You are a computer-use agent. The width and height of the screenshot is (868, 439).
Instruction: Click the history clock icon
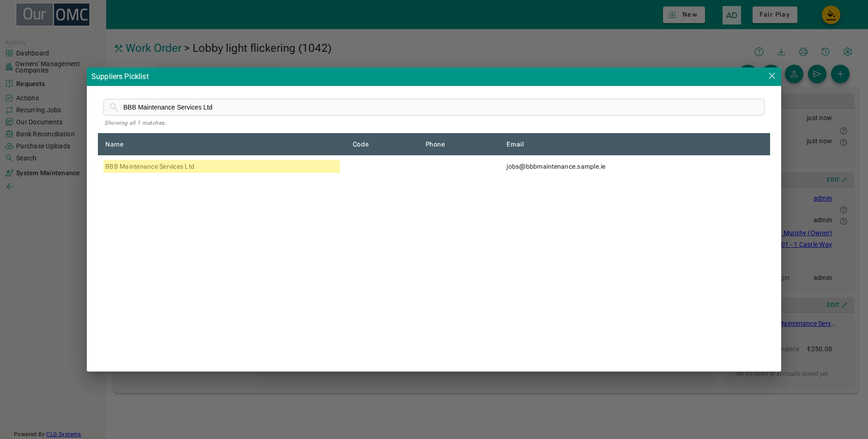click(826, 52)
